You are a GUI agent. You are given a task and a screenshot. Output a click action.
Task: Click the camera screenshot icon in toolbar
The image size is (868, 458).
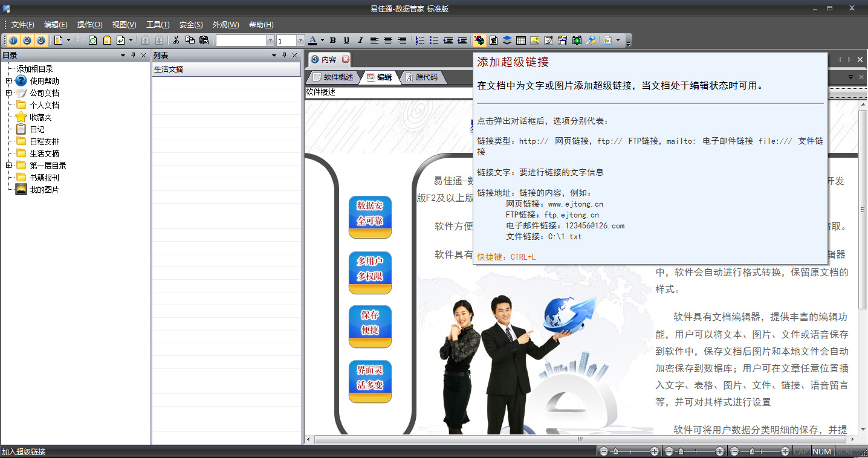tap(577, 40)
